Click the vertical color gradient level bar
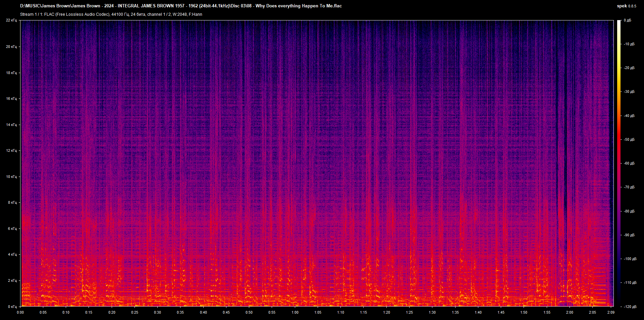This screenshot has height=320, width=644. coord(619,163)
